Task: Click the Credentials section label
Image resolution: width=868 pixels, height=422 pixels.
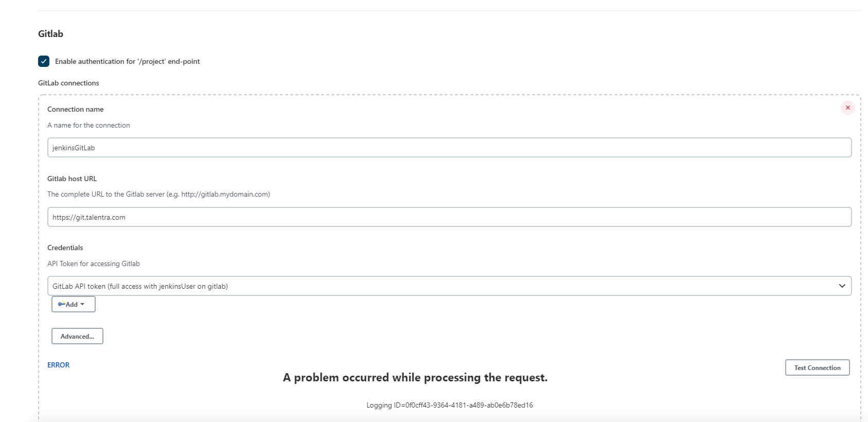Action: (x=65, y=248)
